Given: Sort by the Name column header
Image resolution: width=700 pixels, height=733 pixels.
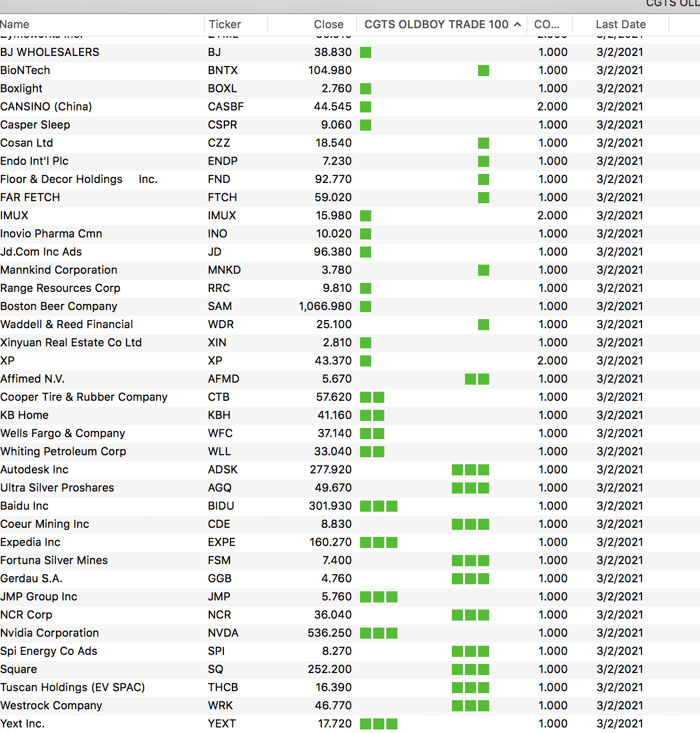Looking at the screenshot, I should [15, 24].
